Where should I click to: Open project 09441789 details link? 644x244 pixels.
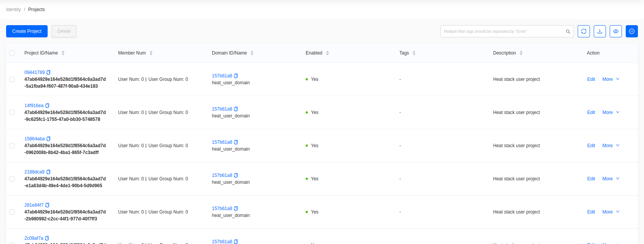34,72
